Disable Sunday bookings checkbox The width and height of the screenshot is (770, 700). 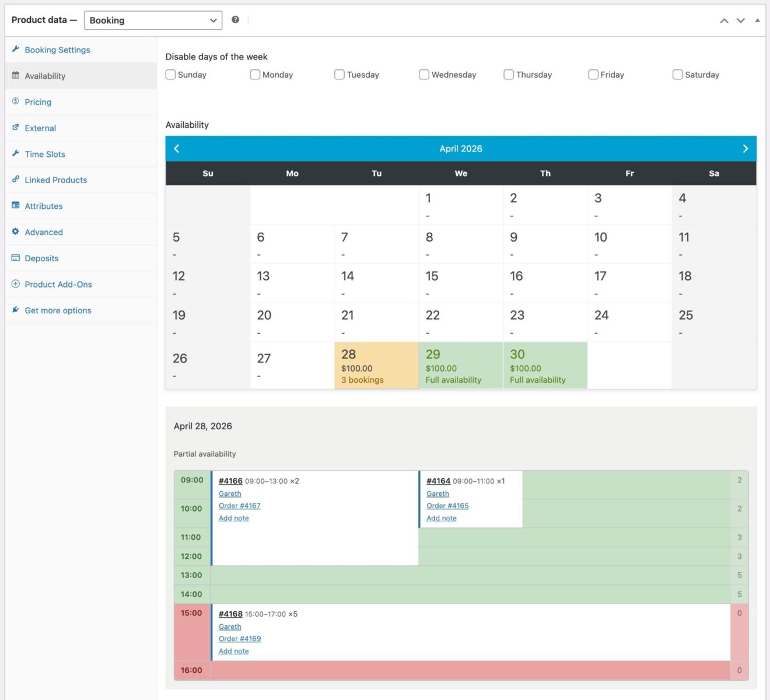170,75
